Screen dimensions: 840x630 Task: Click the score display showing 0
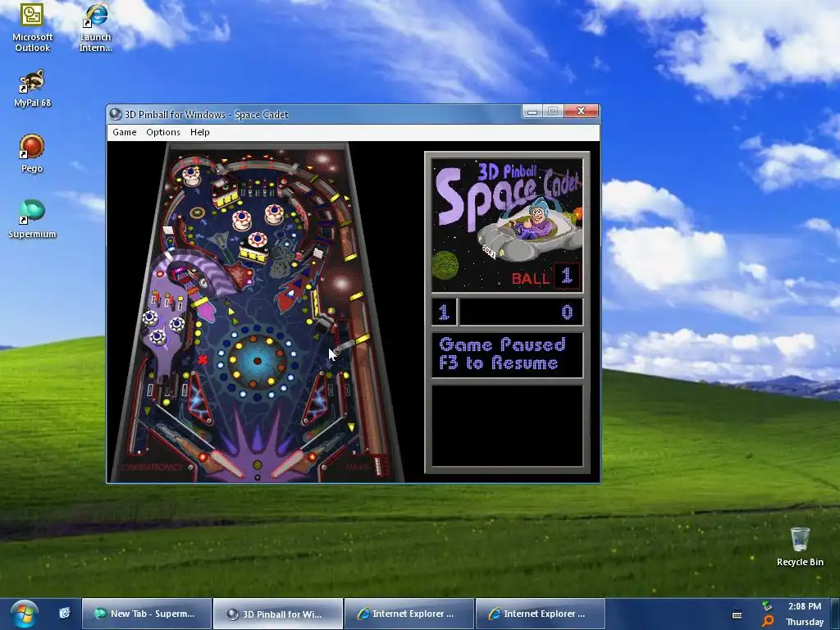tap(521, 313)
